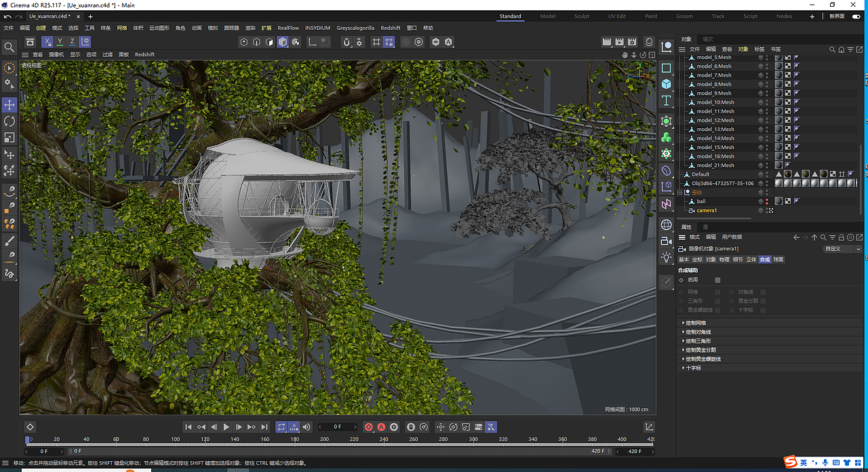Click the autokey 'A' red button
This screenshot has height=472, width=868.
381,427
